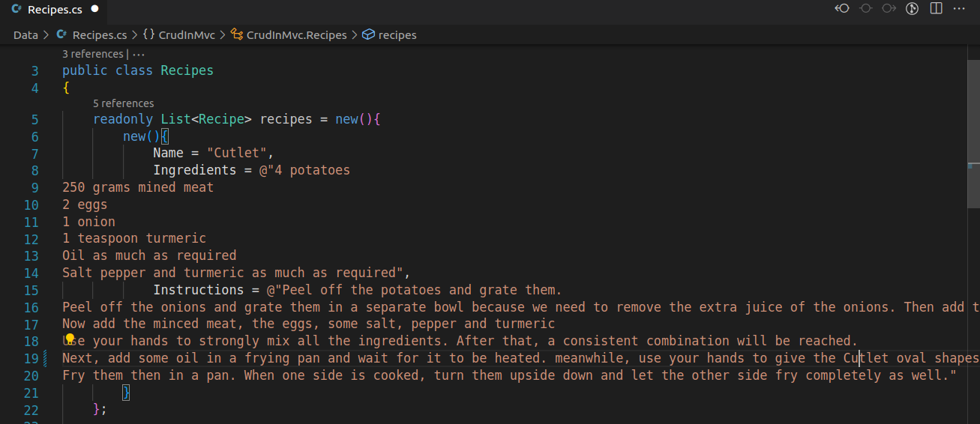The height and width of the screenshot is (424, 980).
Task: Click the unsaved-changes dot on Recipes.cs tab
Action: coord(94,10)
